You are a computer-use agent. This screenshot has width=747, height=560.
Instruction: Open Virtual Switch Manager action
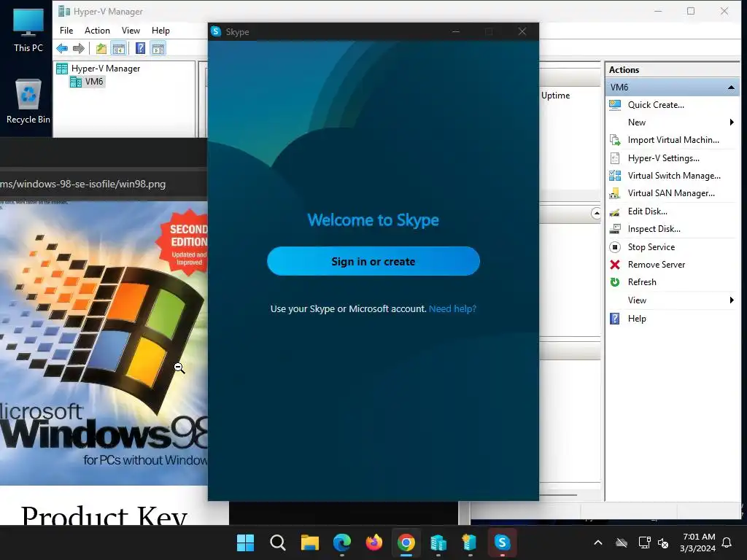point(673,176)
